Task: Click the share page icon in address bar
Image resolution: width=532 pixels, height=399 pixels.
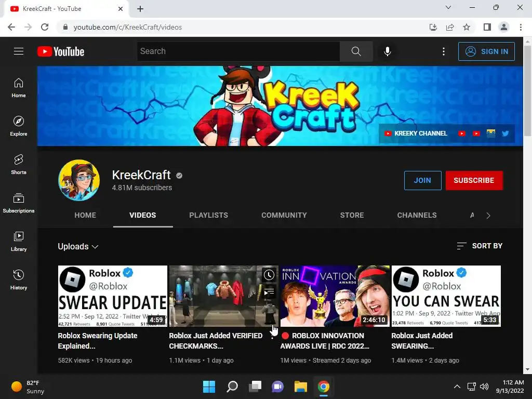Action: [x=450, y=27]
